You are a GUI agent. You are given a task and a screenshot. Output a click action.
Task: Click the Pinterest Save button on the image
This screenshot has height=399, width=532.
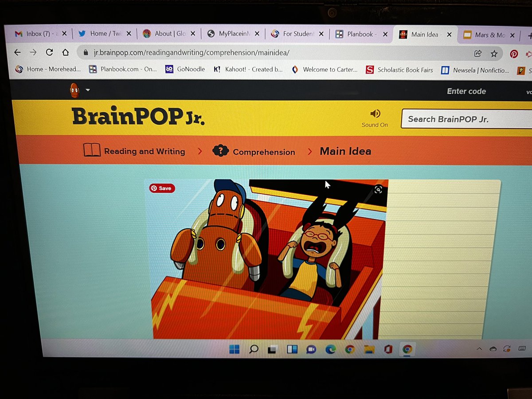pyautogui.click(x=162, y=188)
